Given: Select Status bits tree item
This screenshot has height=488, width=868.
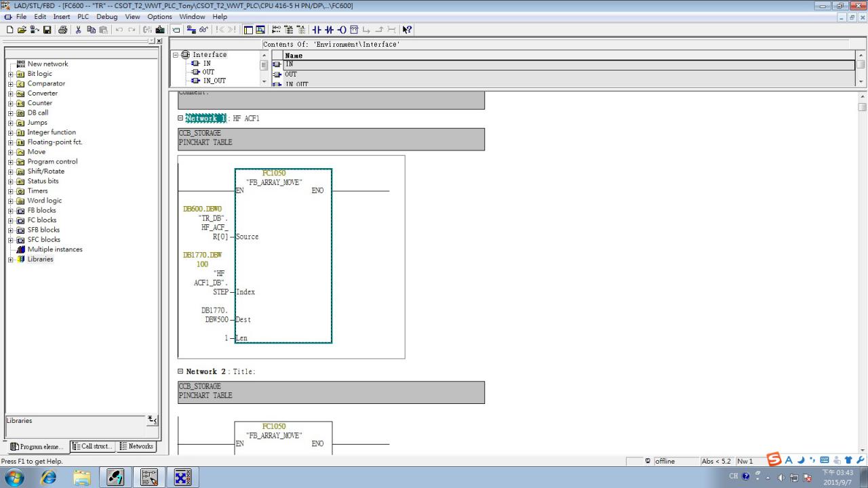Looking at the screenshot, I should pos(43,181).
